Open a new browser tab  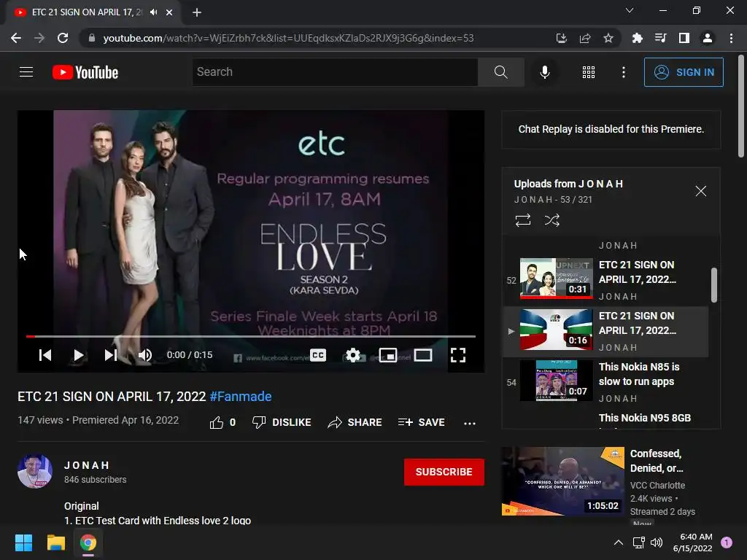tap(197, 12)
